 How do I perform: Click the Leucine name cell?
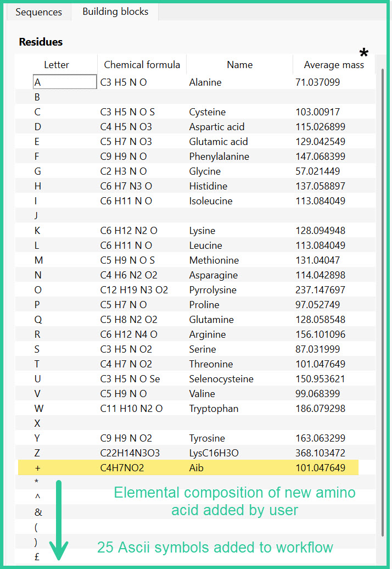206,246
